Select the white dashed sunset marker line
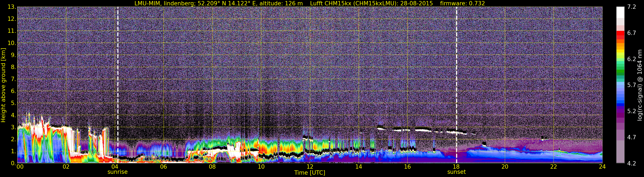 457,85
